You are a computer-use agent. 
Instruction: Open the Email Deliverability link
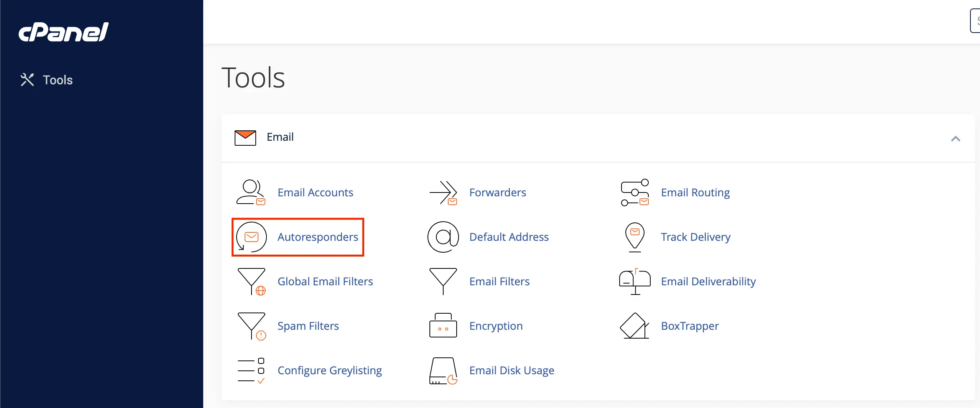tap(708, 281)
